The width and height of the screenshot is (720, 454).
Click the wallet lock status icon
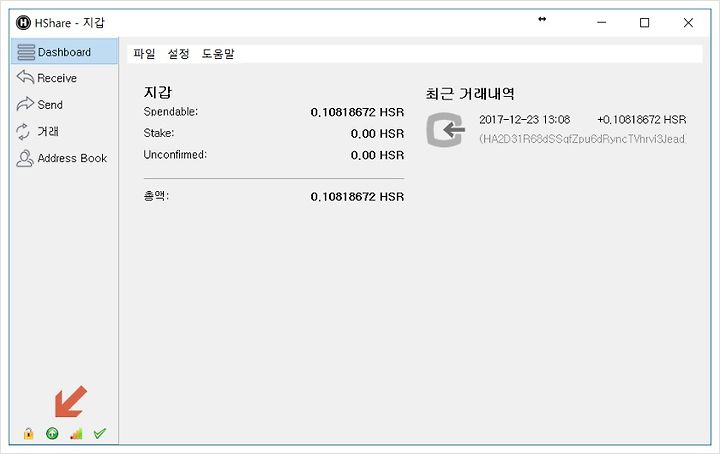click(28, 433)
